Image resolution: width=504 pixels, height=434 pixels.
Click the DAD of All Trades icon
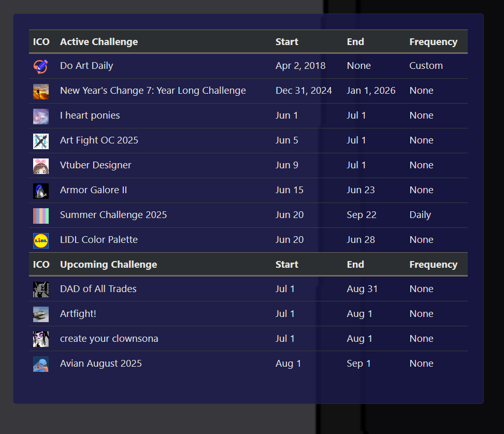click(x=41, y=290)
